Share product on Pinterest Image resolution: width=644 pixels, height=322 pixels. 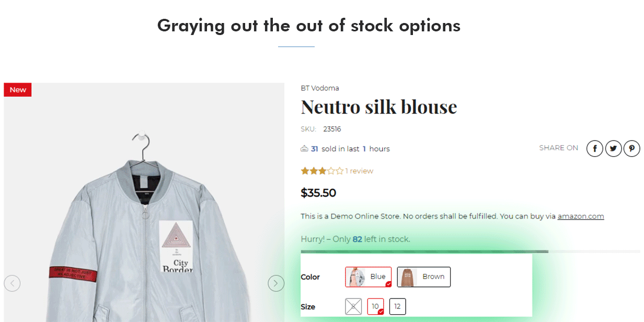[x=631, y=148]
